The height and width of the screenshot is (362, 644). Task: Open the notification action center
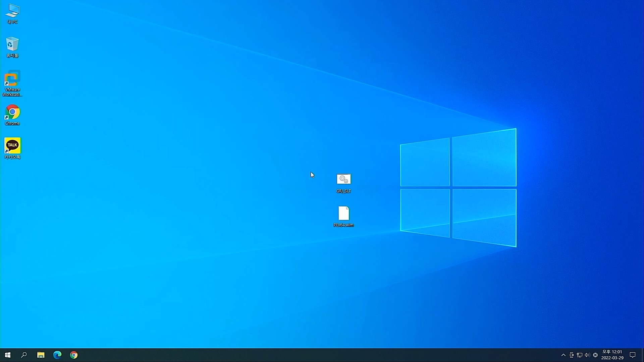633,355
